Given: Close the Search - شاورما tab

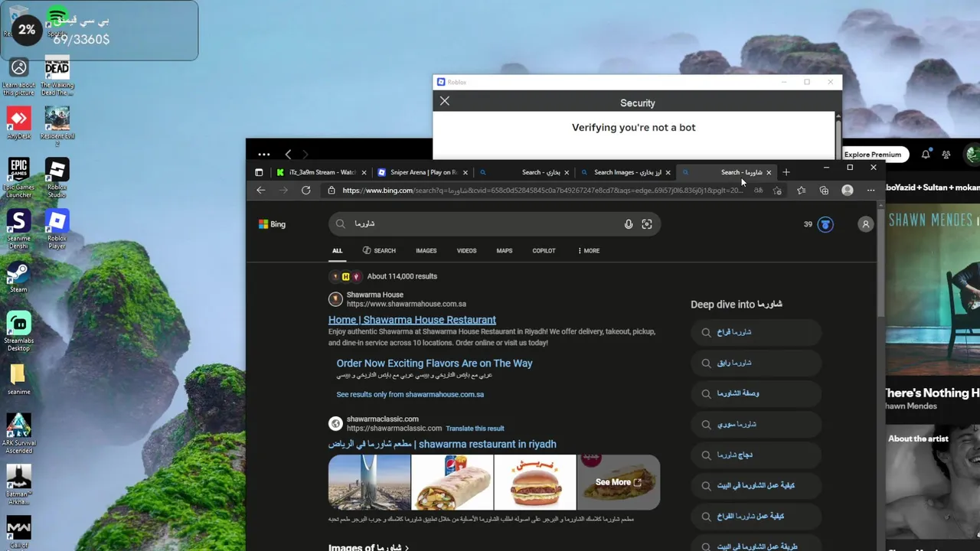Looking at the screenshot, I should point(769,172).
